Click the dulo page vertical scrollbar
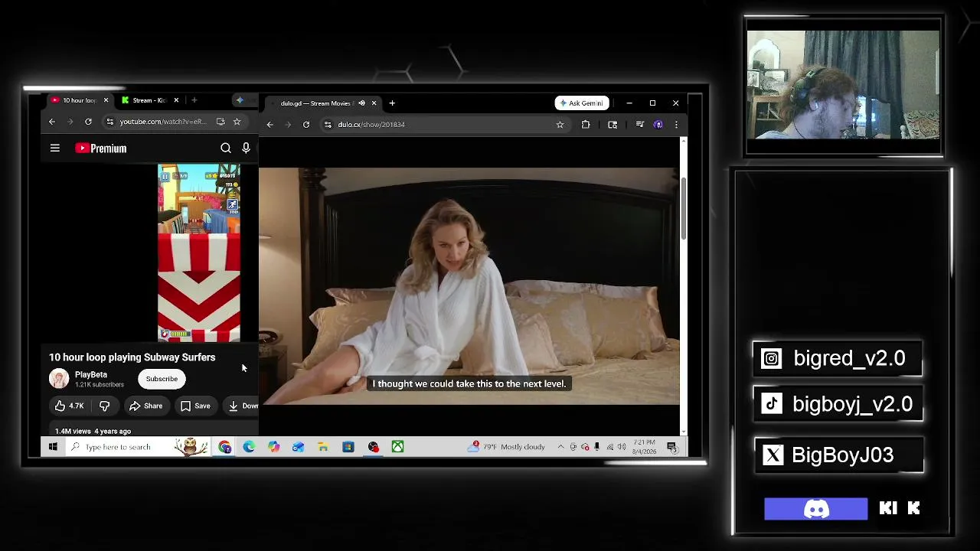The image size is (980, 551). point(683,208)
